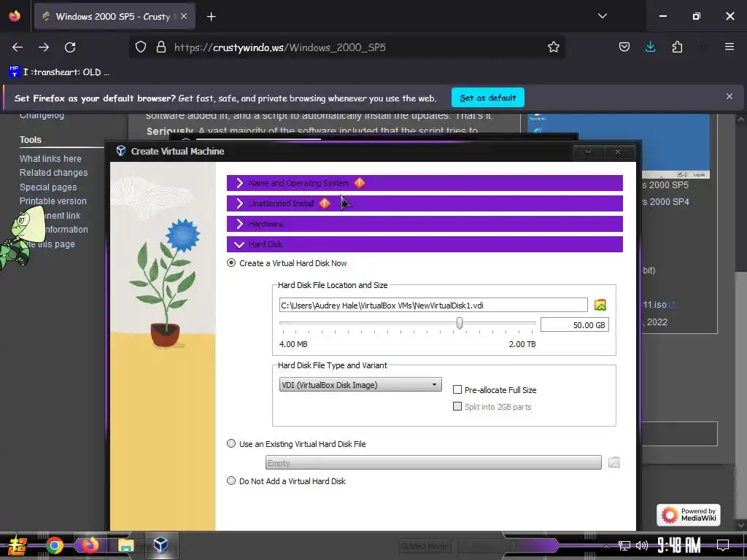Click warning icon next to Unattended Install
The height and width of the screenshot is (560, 747).
[x=325, y=203]
